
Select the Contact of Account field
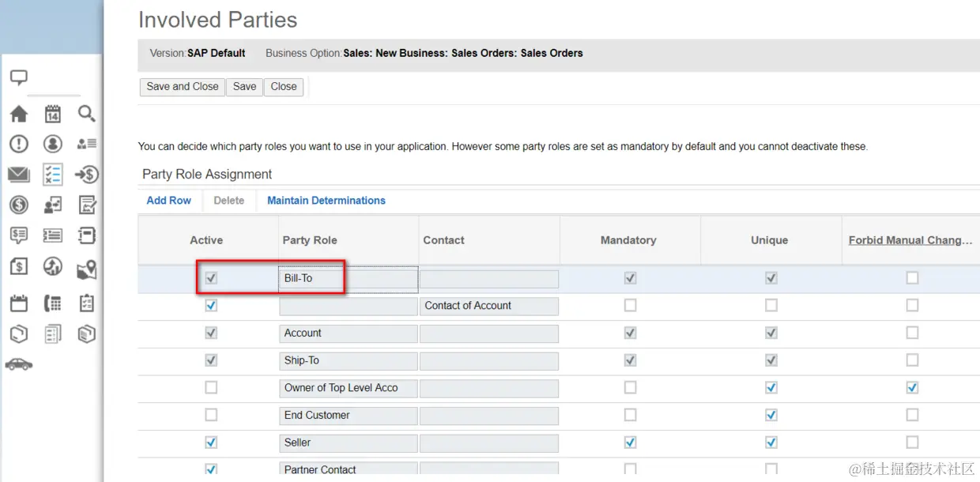tap(488, 306)
